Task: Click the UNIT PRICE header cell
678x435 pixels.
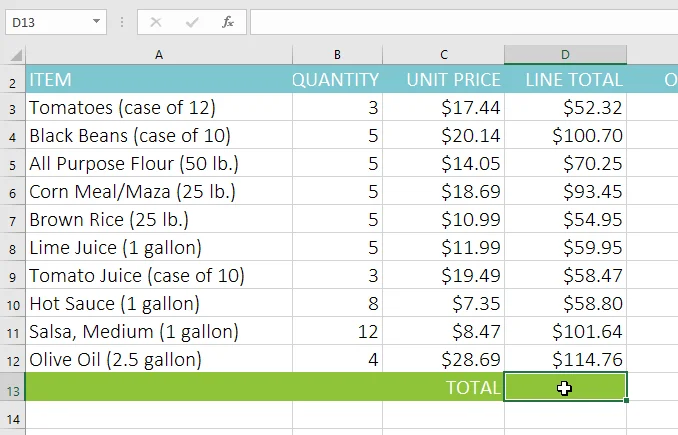Action: [x=443, y=80]
